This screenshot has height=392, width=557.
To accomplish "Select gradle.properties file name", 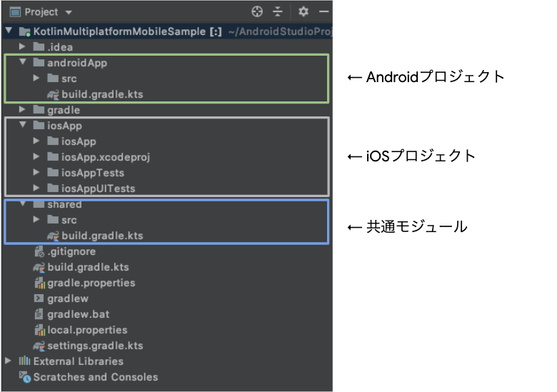I will pyautogui.click(x=91, y=283).
